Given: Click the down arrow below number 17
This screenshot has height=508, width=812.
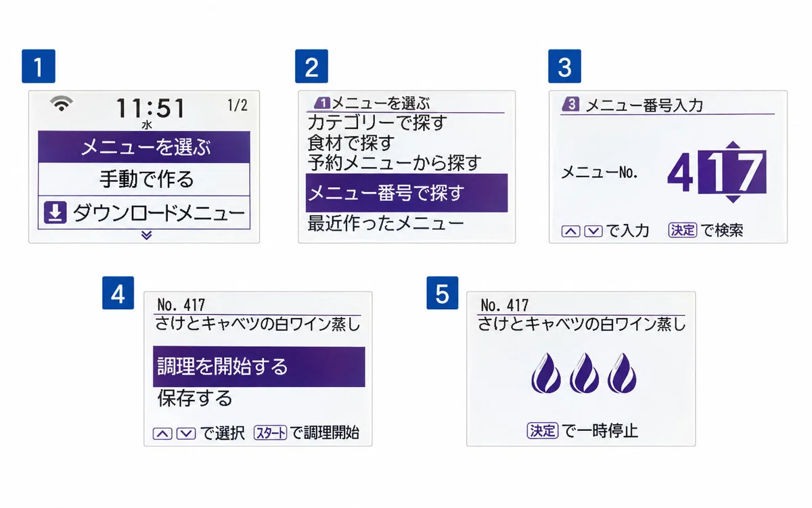Looking at the screenshot, I should [733, 199].
